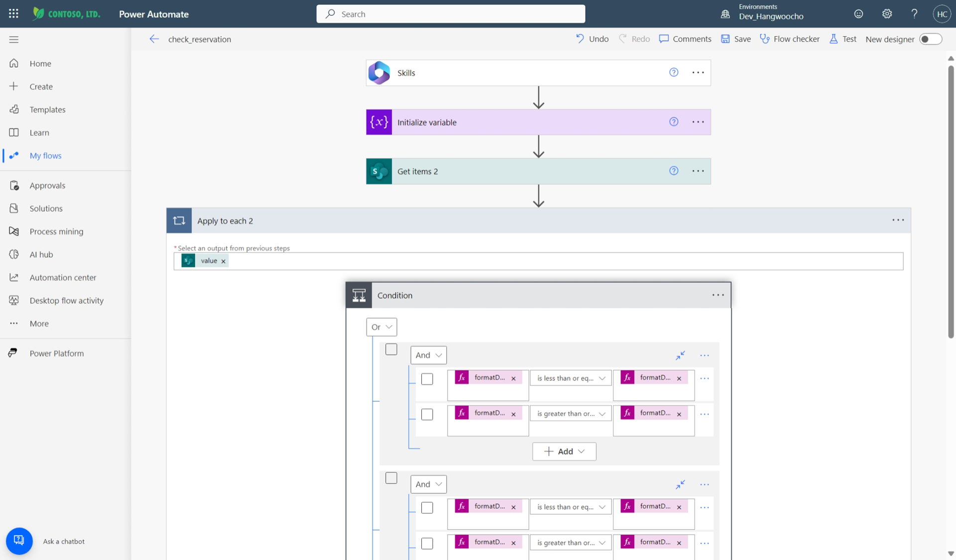Click the Initialize variable step icon
This screenshot has height=560, width=956.
point(379,122)
